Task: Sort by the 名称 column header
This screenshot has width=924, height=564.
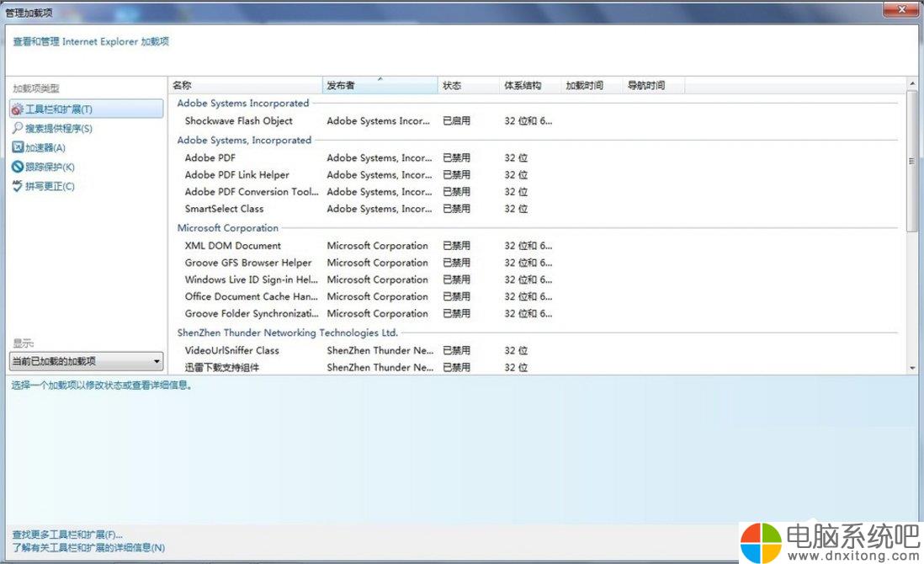Action: point(246,86)
